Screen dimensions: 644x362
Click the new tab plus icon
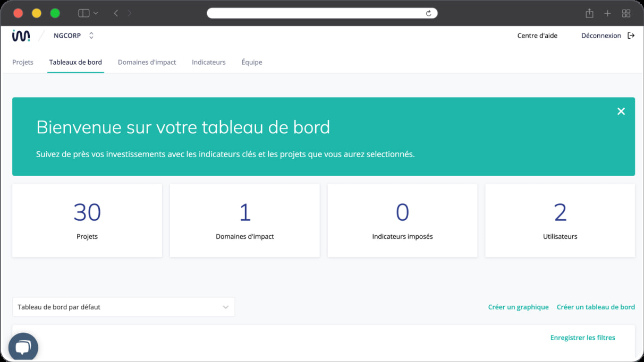tap(607, 13)
